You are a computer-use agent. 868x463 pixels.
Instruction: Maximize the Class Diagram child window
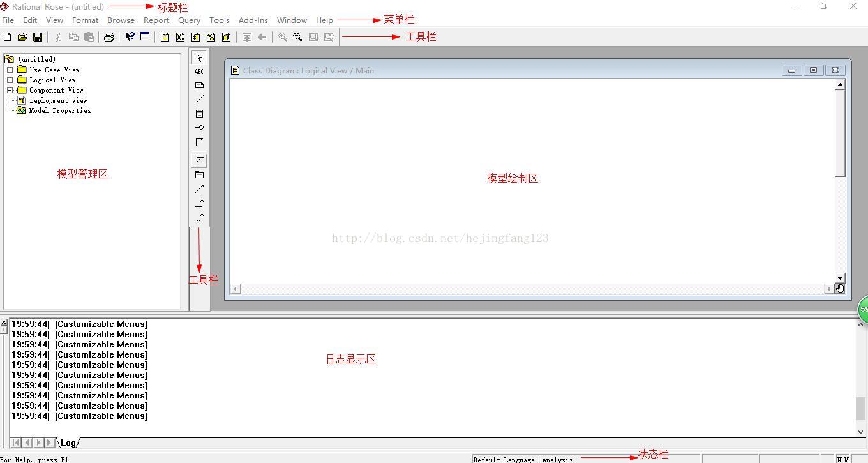(813, 70)
